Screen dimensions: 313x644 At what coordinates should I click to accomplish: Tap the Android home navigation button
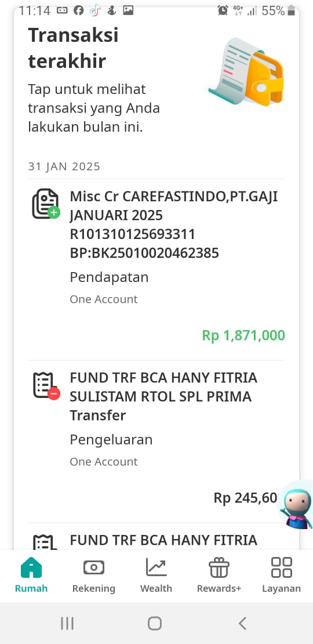pos(155,623)
